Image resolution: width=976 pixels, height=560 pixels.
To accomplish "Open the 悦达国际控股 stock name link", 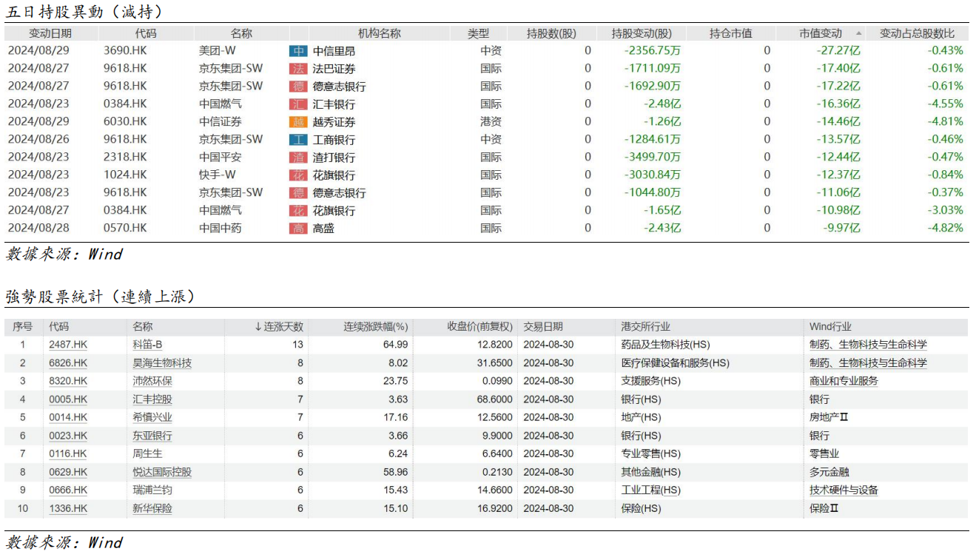I will point(162,472).
